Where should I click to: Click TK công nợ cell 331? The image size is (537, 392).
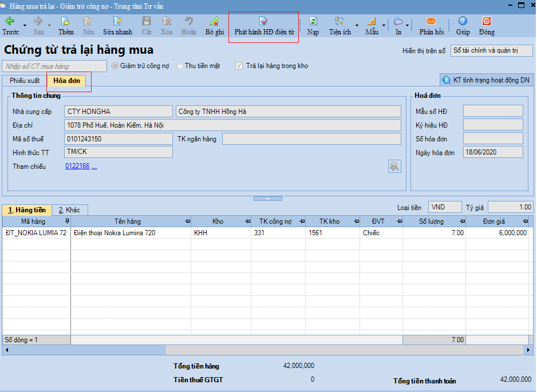point(278,233)
